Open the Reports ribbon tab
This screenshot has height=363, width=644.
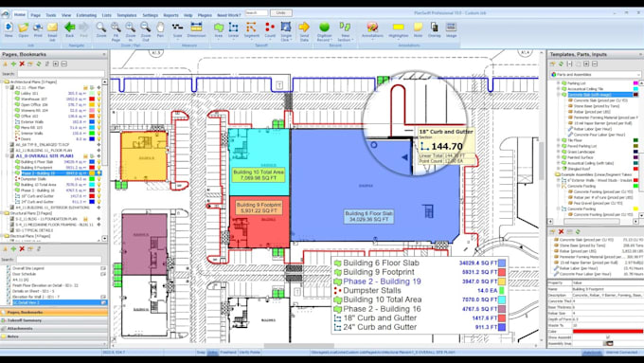point(170,15)
